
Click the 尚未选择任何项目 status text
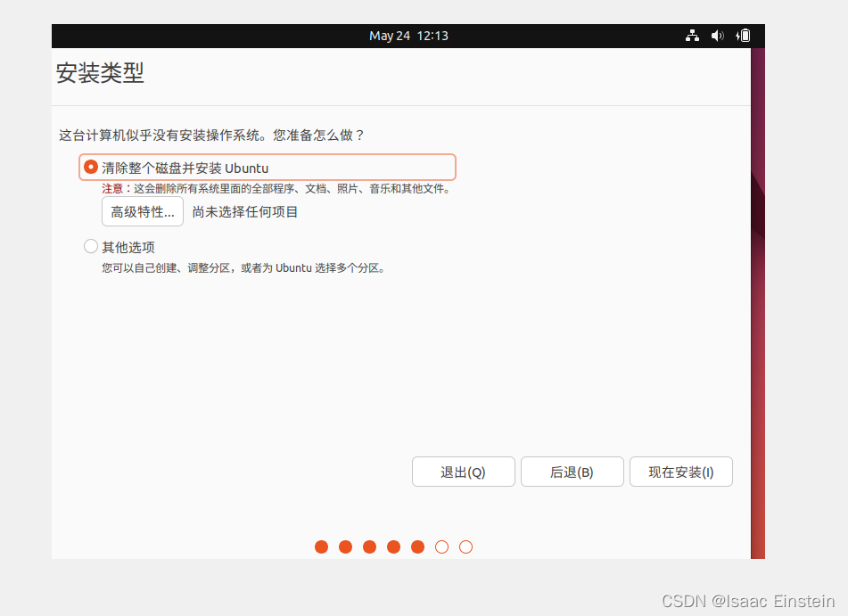(245, 212)
